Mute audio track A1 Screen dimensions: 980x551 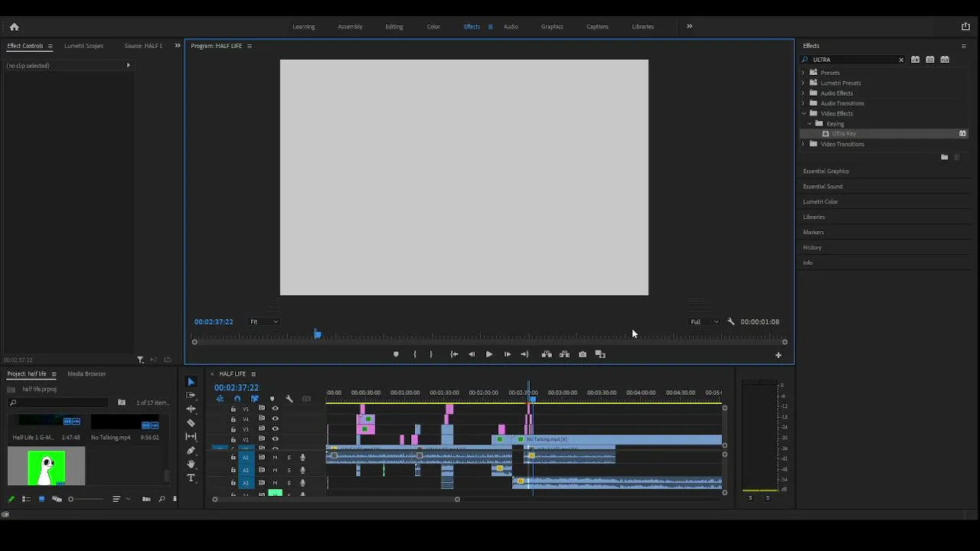[275, 458]
